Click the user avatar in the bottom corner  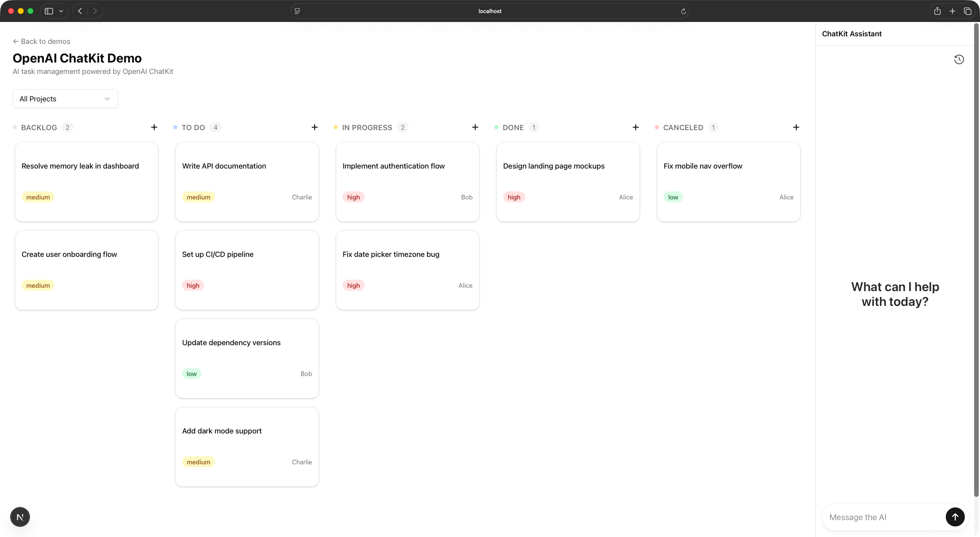pos(20,517)
